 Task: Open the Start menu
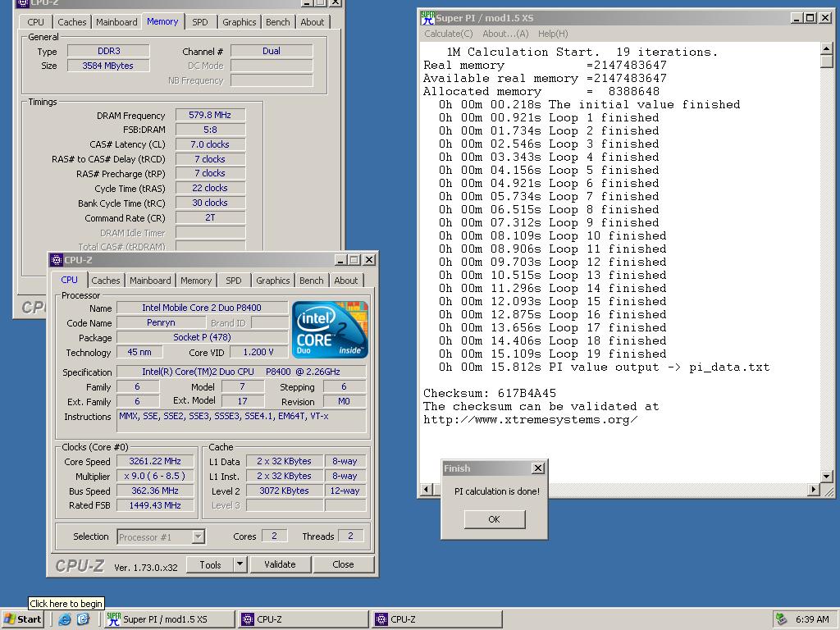(22, 619)
